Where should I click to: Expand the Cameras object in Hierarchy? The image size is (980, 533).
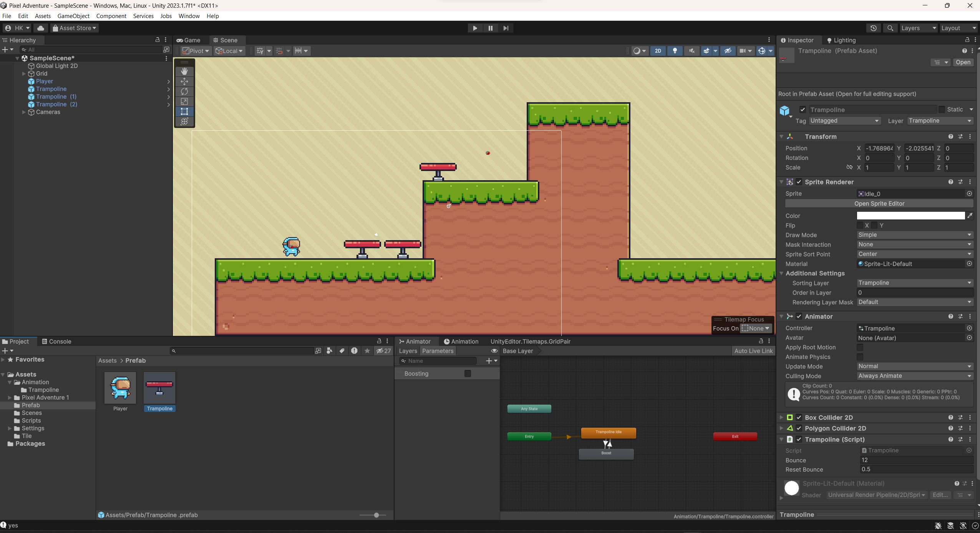[x=24, y=112]
